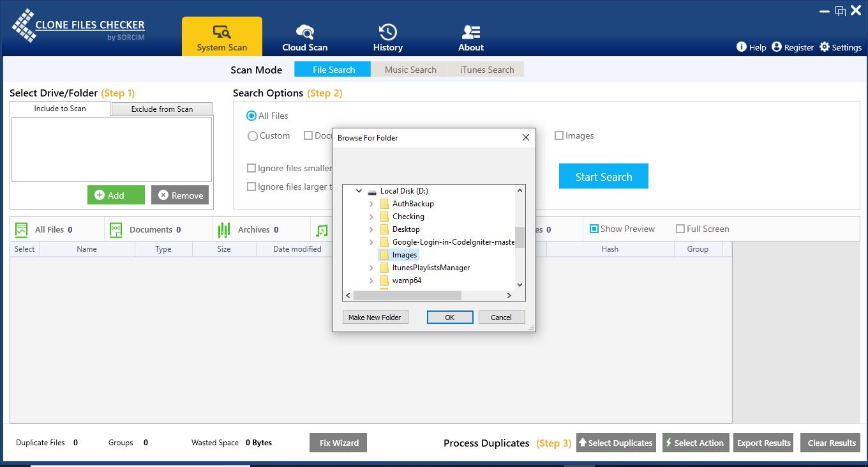Select Music Search scan mode
The image size is (868, 467).
[410, 69]
